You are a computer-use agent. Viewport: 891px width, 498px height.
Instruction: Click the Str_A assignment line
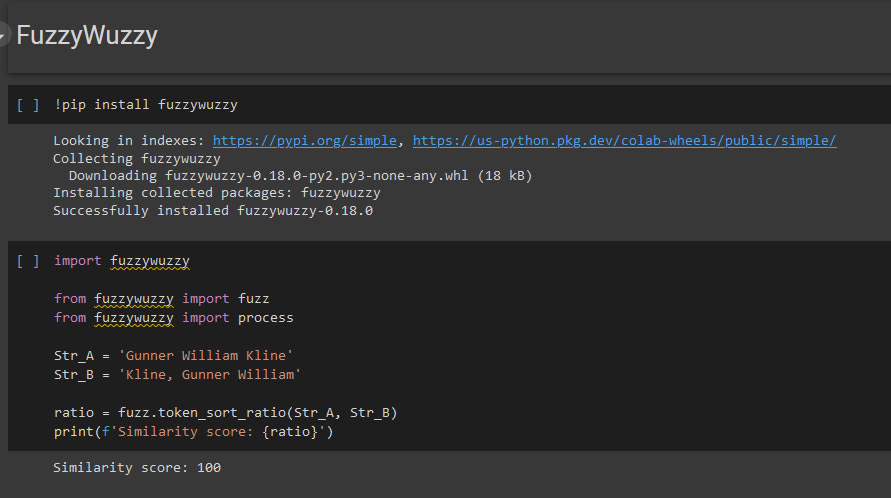point(173,355)
